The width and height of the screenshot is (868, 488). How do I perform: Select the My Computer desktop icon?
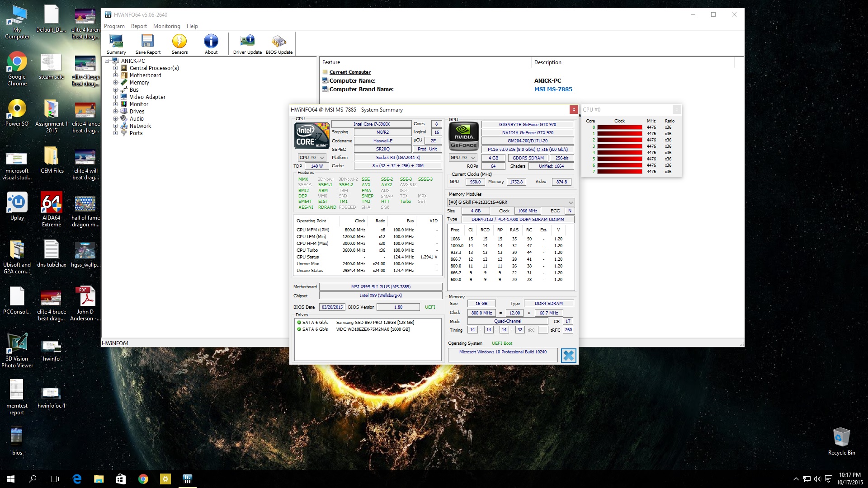(x=17, y=22)
